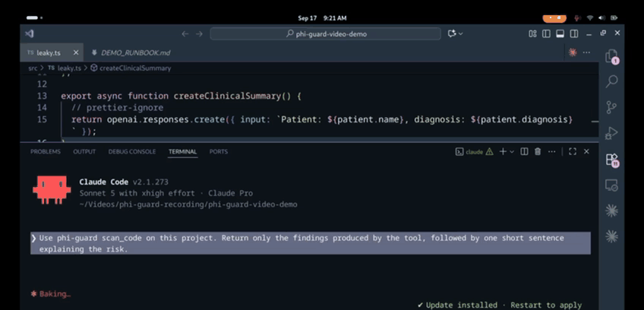
Task: Click the Claude Code prompt input text
Action: click(x=311, y=243)
